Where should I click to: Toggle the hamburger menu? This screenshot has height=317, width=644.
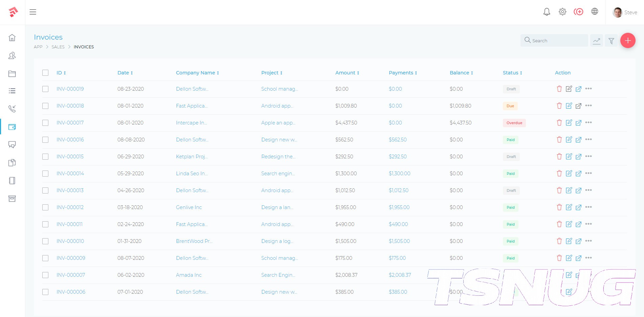[x=33, y=12]
